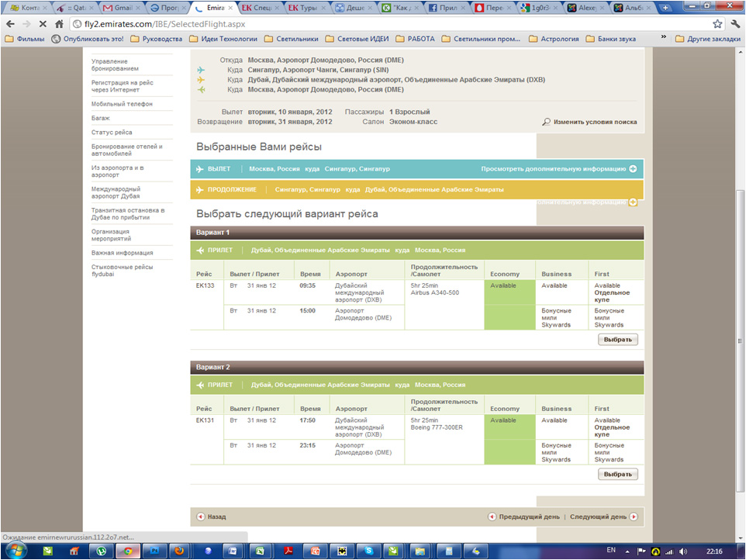Open Firefox from the taskbar
This screenshot has height=560, width=746.
[x=179, y=551]
